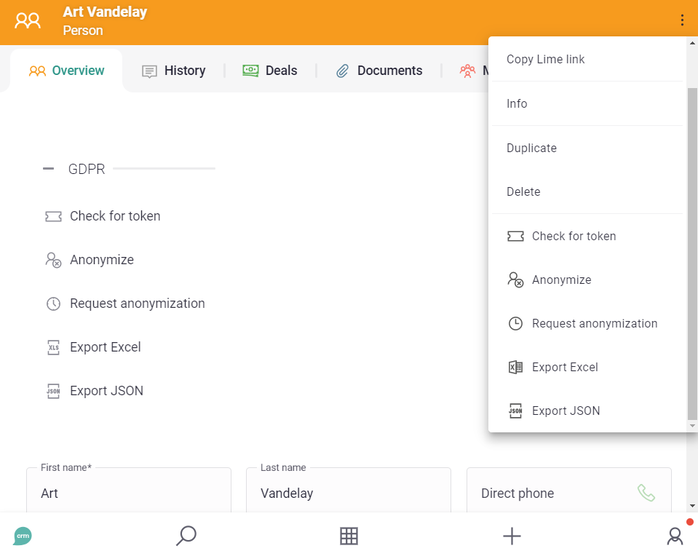Click the phone icon in Direct phone field
The width and height of the screenshot is (698, 559).
point(646,493)
